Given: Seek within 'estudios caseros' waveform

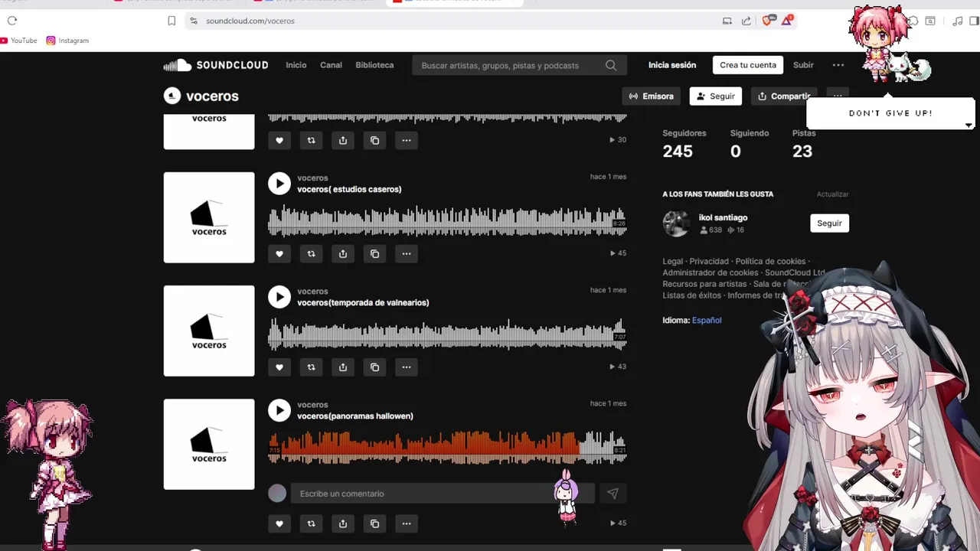Looking at the screenshot, I should click(447, 221).
